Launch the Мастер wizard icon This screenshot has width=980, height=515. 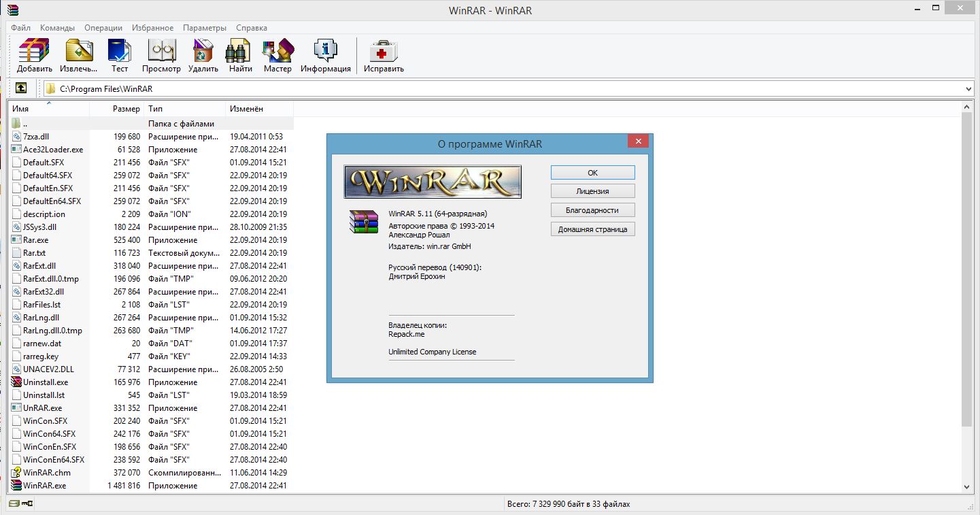click(x=277, y=51)
